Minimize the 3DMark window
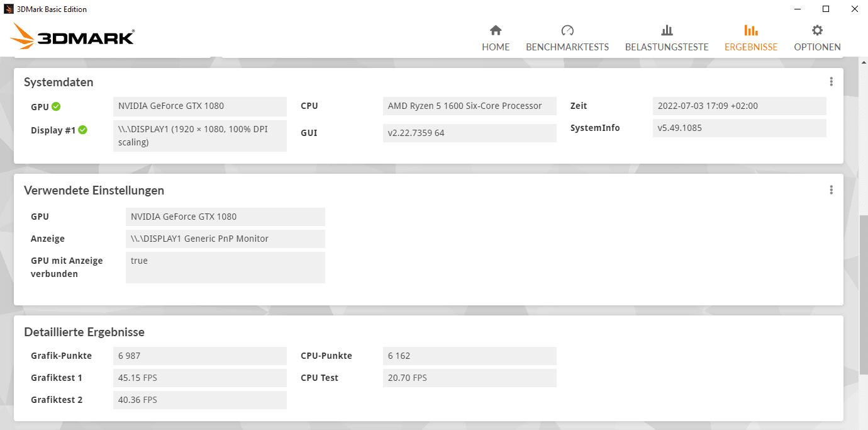868x430 pixels. (x=797, y=9)
